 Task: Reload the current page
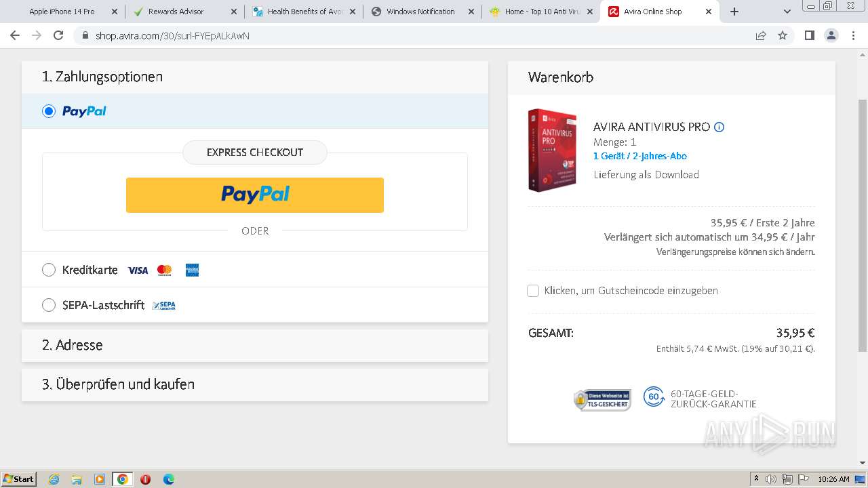pos(58,35)
